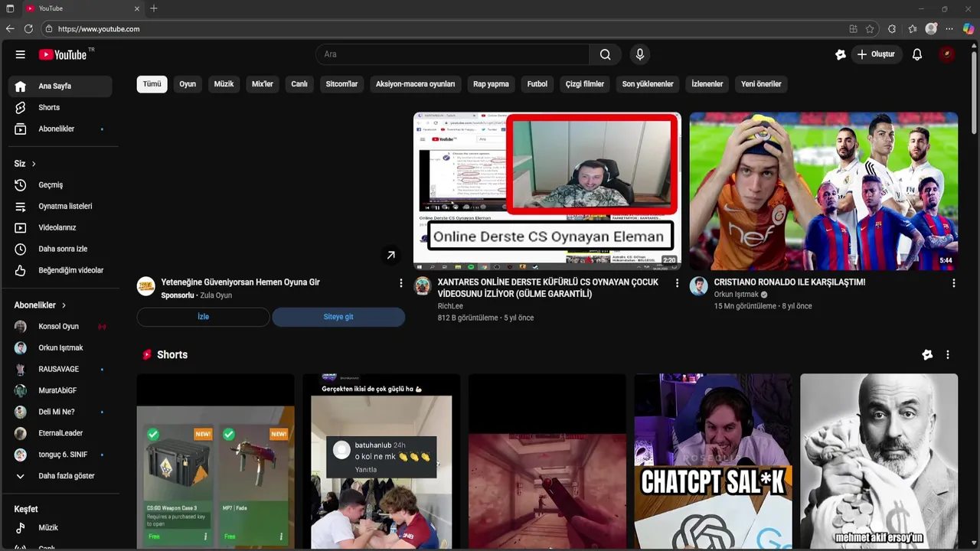Click the Ara search input field

click(452, 54)
